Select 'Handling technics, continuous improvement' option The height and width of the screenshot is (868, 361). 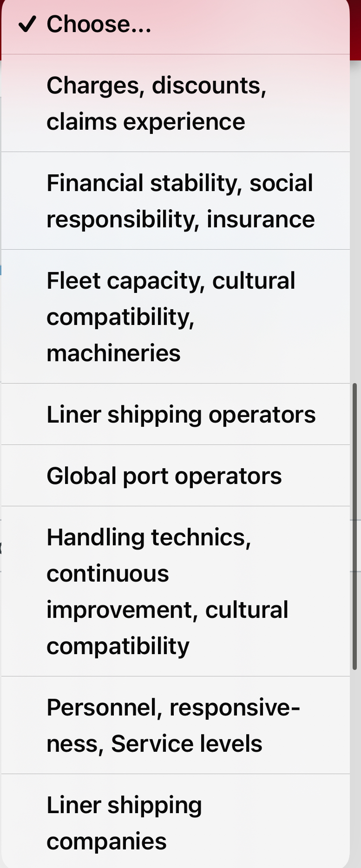[x=176, y=591]
